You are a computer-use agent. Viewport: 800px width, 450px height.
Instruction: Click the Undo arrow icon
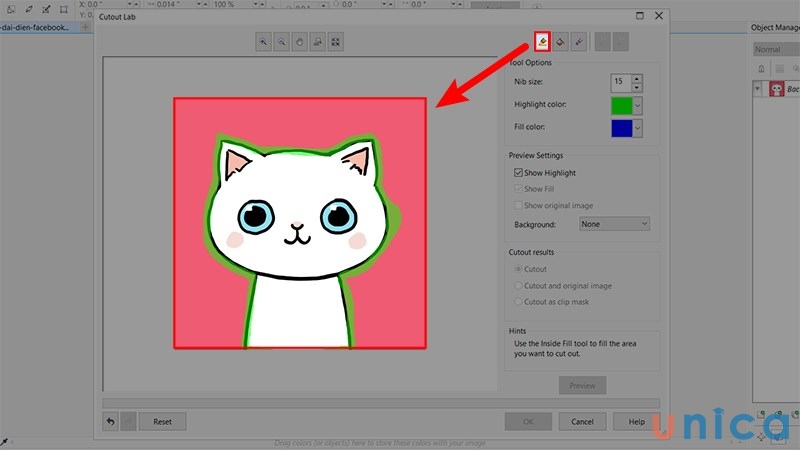coord(111,422)
